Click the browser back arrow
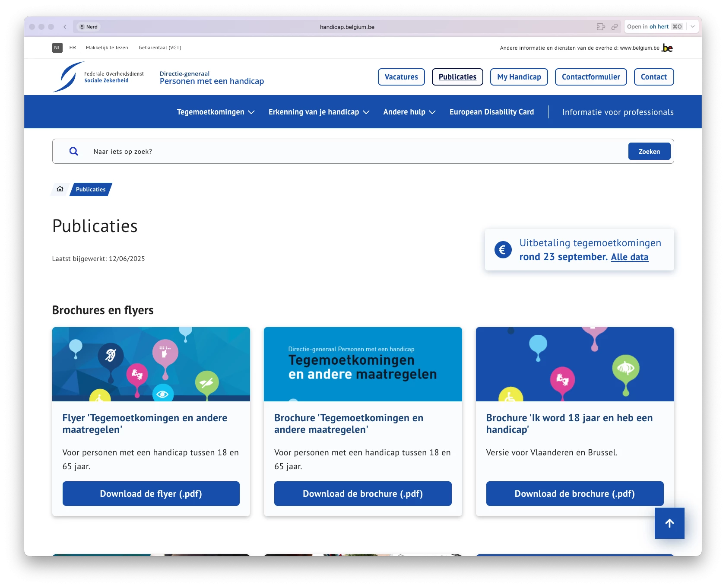This screenshot has height=588, width=726. (65, 27)
